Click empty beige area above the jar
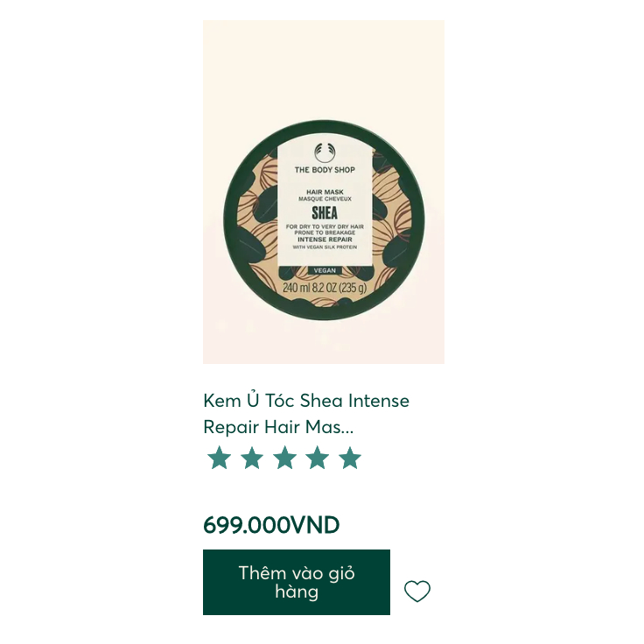 [324, 70]
